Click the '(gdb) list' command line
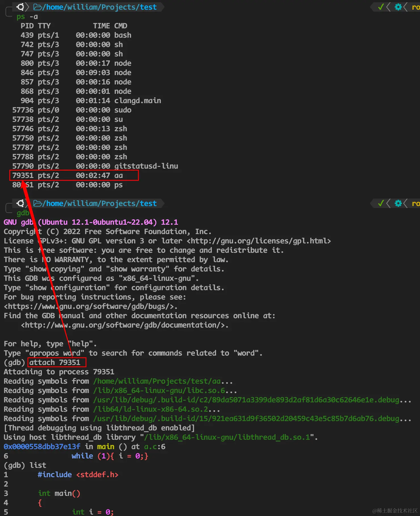420x516 pixels. click(25, 465)
